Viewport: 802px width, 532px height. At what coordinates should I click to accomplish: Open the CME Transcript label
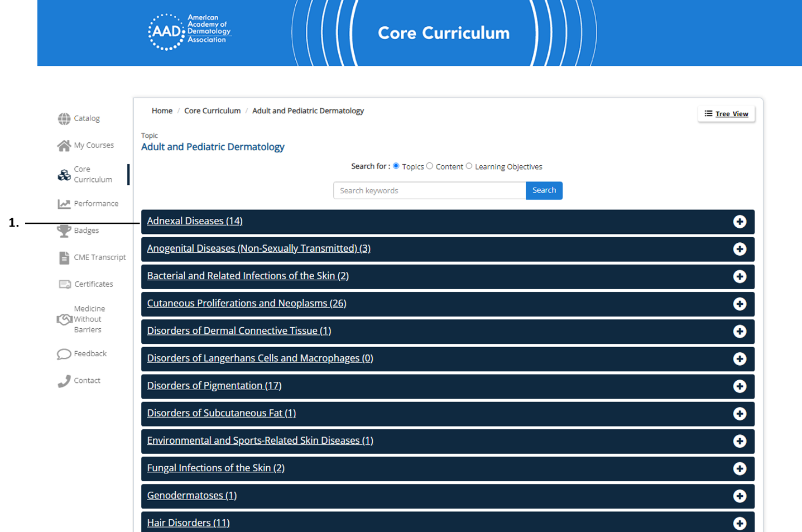point(100,257)
